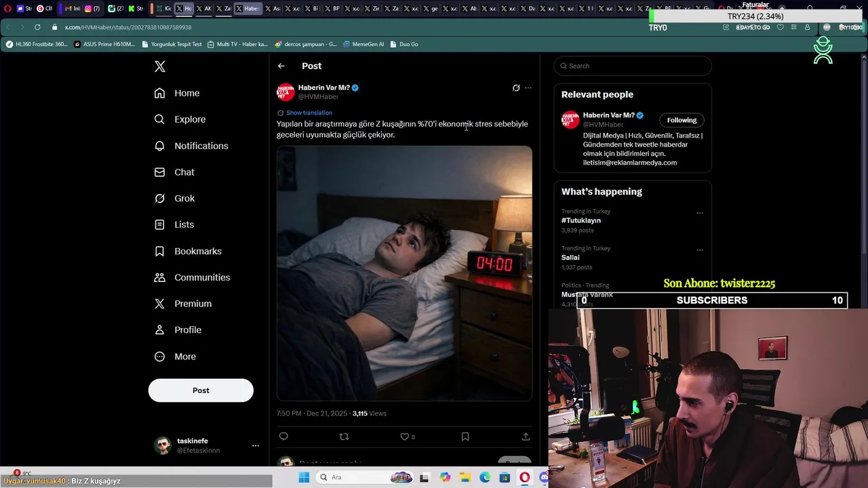Click the X logo in sidebar
The width and height of the screenshot is (868, 488).
pyautogui.click(x=160, y=66)
